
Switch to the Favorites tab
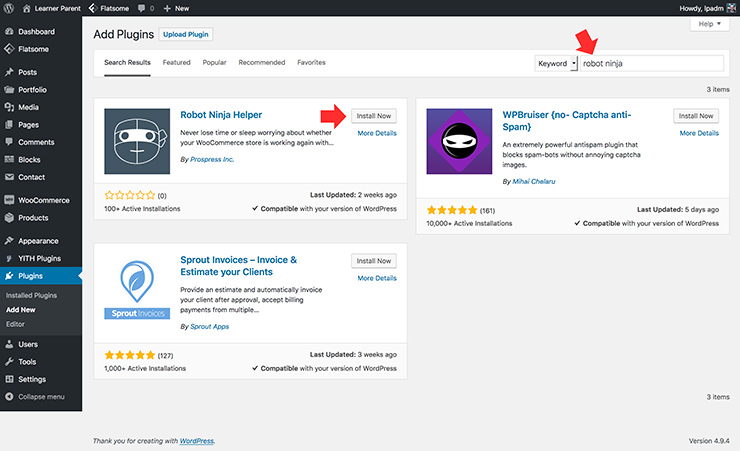[x=311, y=62]
